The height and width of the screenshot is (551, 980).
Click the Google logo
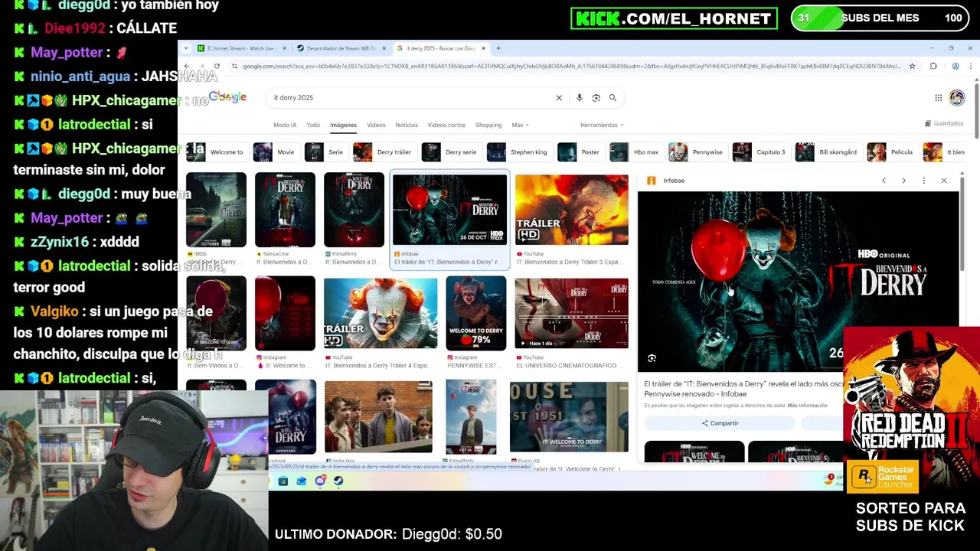coord(227,97)
